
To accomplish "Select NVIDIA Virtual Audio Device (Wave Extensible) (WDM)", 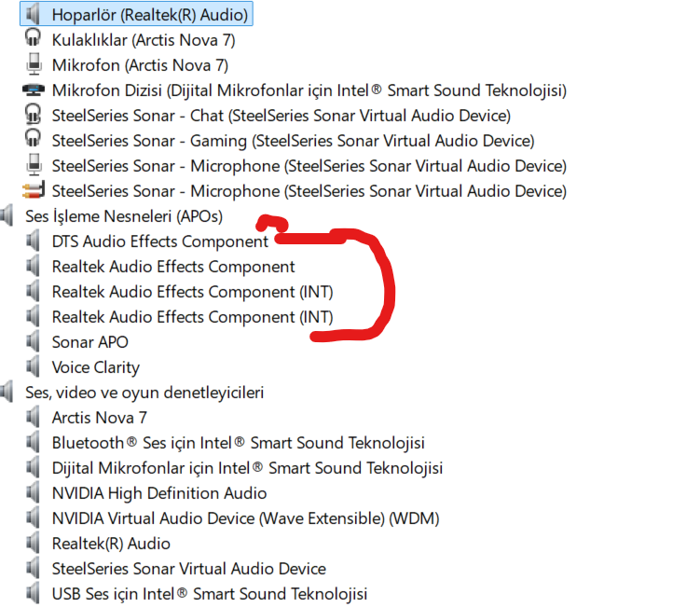I will point(246,518).
